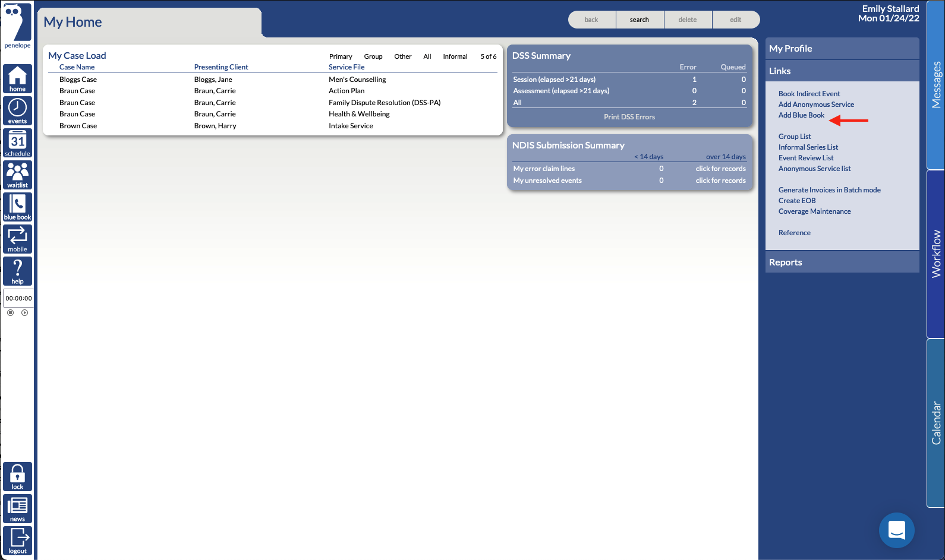Viewport: 945px width, 560px height.
Task: Open Generate Invoices in Batch mode link
Action: [829, 190]
